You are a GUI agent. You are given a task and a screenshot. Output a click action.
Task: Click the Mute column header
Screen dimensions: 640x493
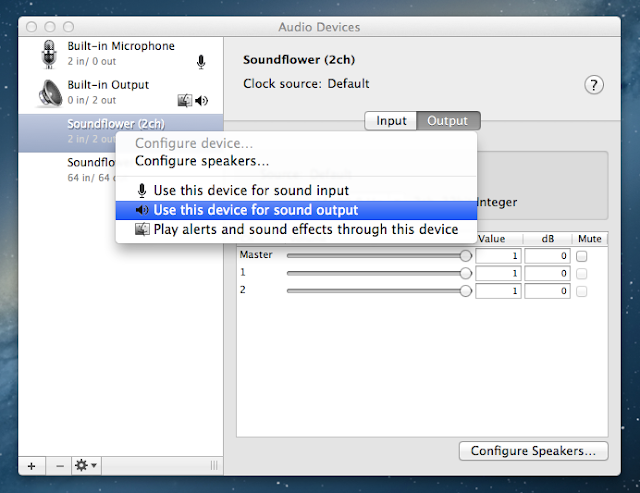pyautogui.click(x=590, y=239)
